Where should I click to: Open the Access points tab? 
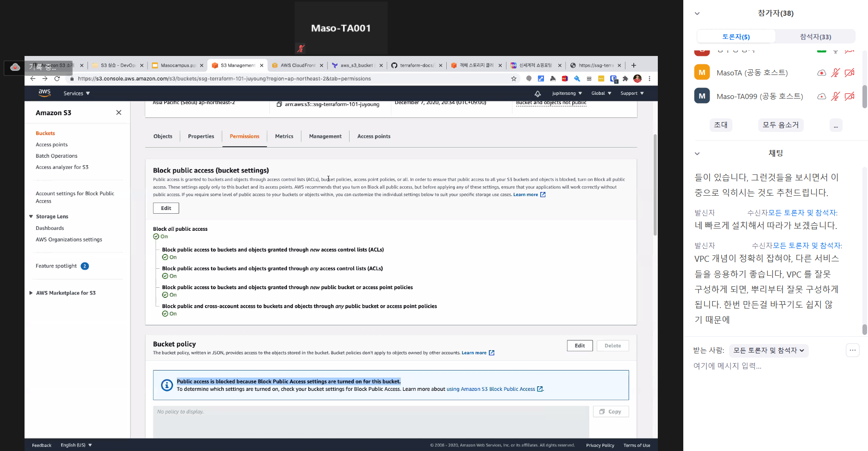(x=374, y=136)
